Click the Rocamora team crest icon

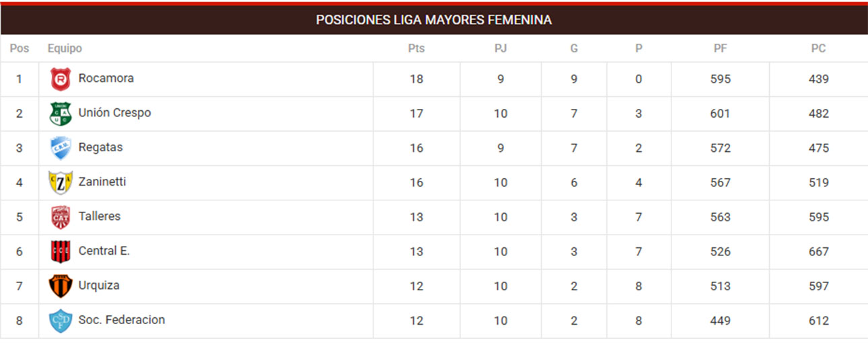pyautogui.click(x=61, y=79)
